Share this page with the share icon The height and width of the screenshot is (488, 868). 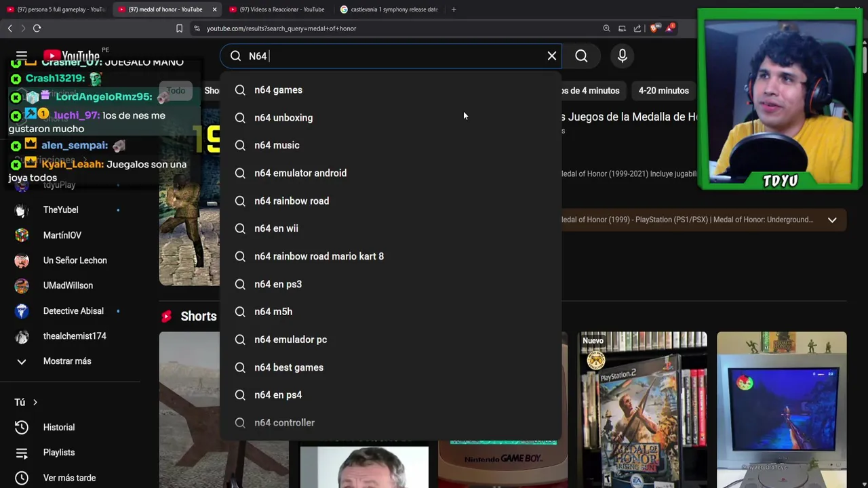[637, 28]
